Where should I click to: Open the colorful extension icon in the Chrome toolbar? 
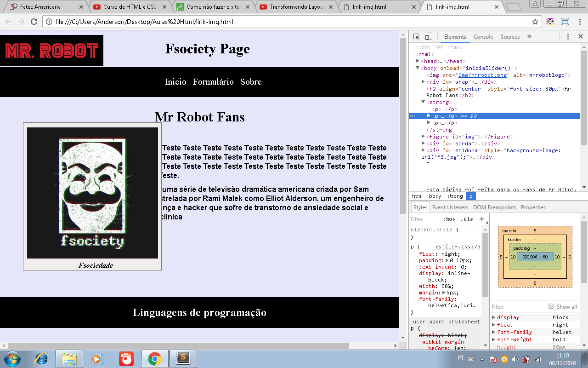550,22
